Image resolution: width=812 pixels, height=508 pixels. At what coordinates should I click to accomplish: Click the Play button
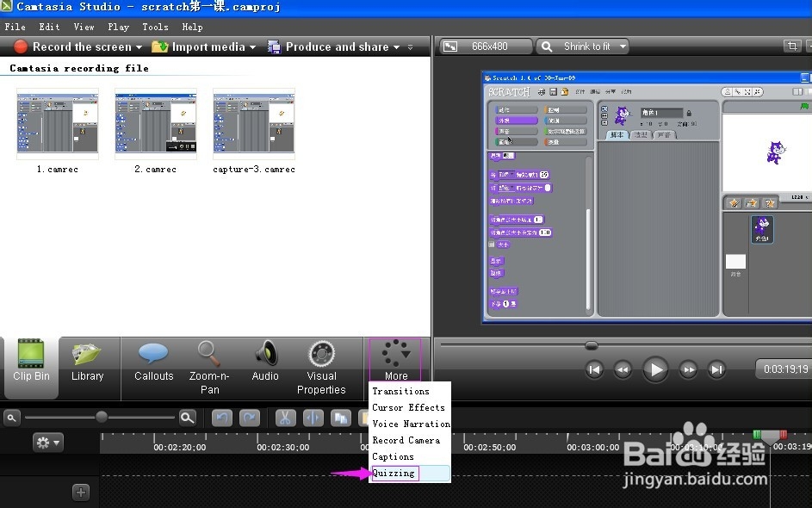(655, 369)
